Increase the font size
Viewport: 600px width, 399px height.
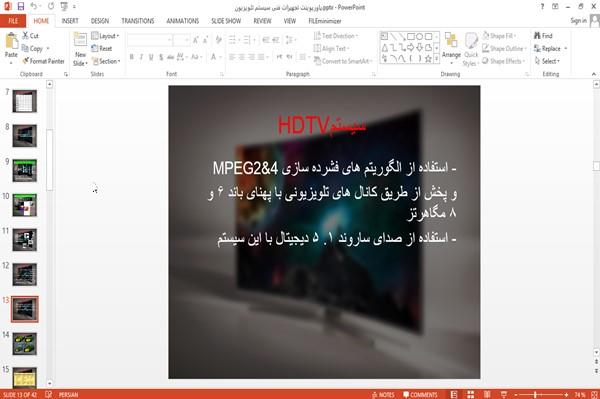(x=196, y=40)
